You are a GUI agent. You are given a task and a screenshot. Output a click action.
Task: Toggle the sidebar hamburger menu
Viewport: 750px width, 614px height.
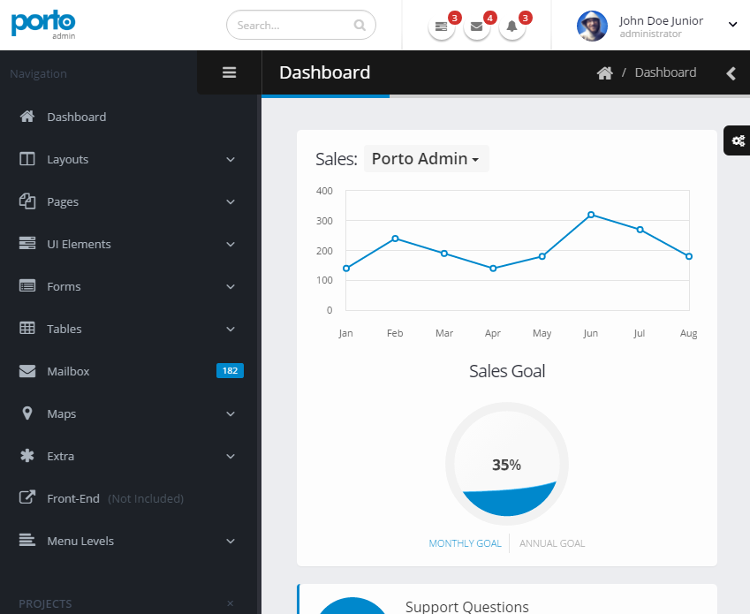229,72
